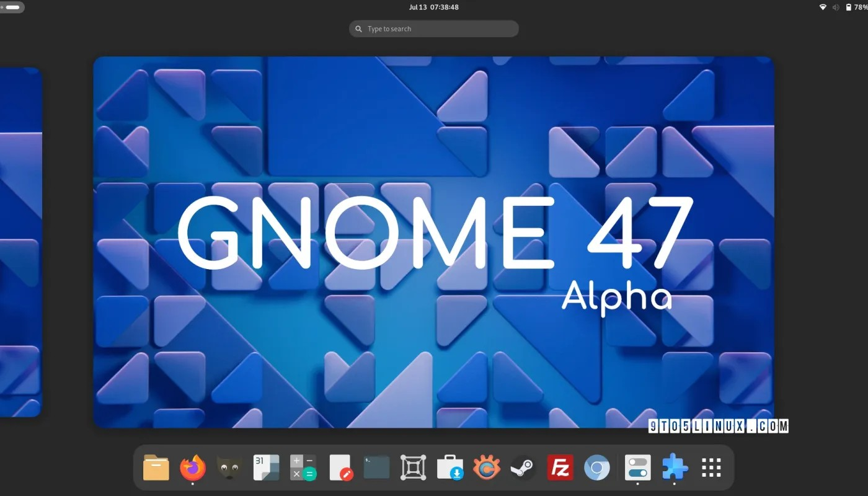
Task: Open the clock and calendar menu
Action: [x=434, y=7]
